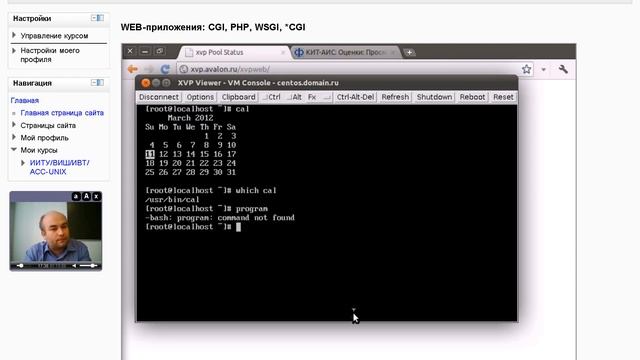
Task: Click Shutdown in the VM console toolbar
Action: (434, 97)
